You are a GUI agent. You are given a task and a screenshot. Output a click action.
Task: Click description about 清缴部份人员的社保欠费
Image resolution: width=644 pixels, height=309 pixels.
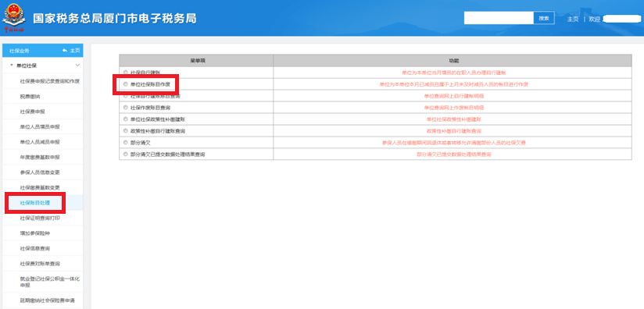453,143
